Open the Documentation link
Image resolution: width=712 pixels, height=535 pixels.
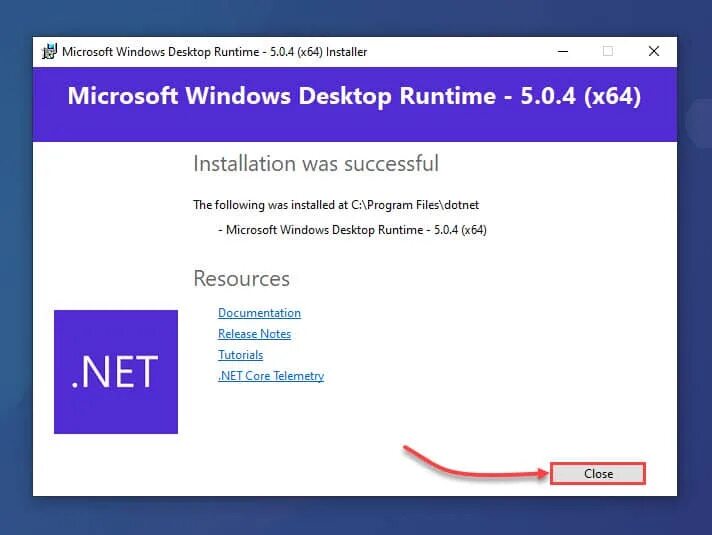259,313
